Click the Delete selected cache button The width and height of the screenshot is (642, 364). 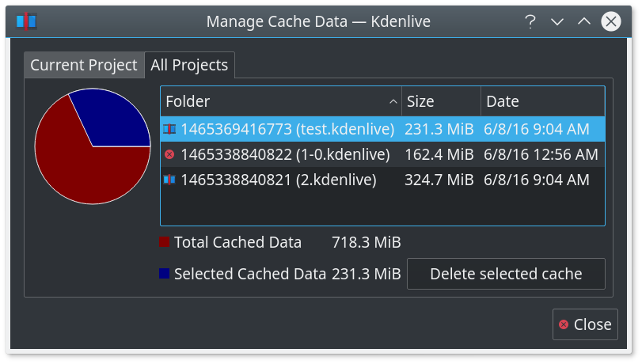coord(506,274)
